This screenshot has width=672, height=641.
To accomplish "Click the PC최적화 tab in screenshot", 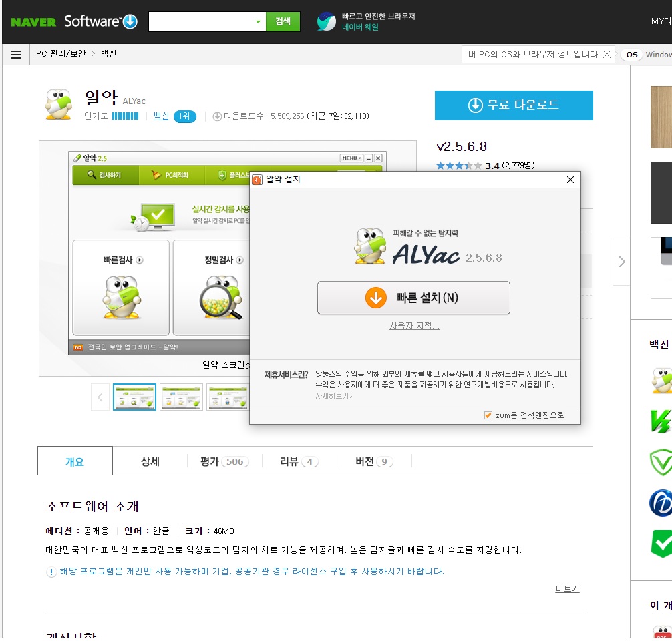I will point(171,175).
